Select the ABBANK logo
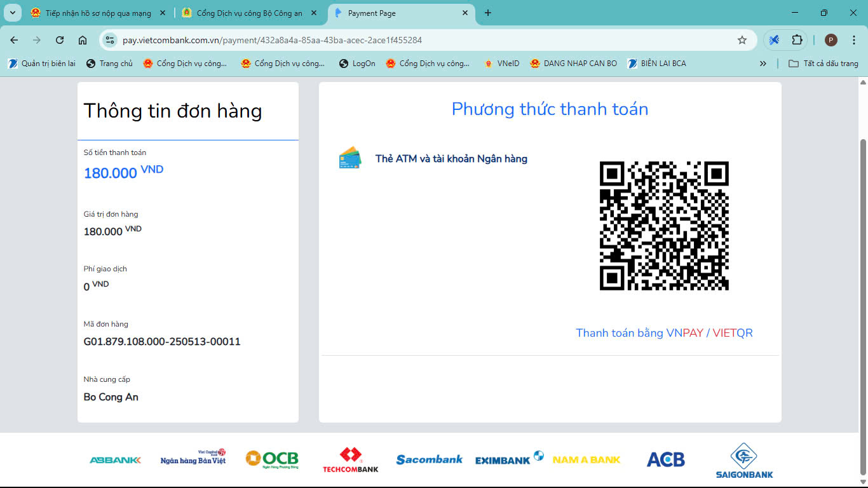 pos(116,460)
